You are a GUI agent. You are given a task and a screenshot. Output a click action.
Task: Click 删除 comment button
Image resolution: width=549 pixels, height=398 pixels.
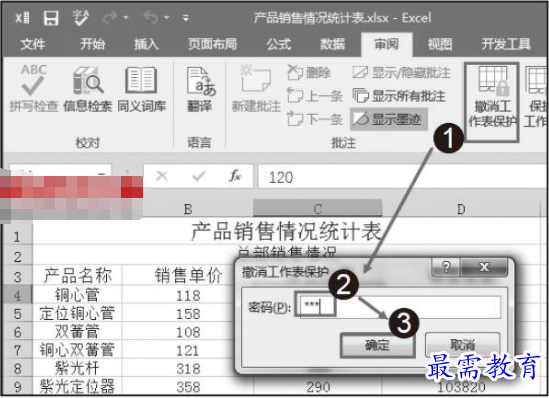[309, 72]
